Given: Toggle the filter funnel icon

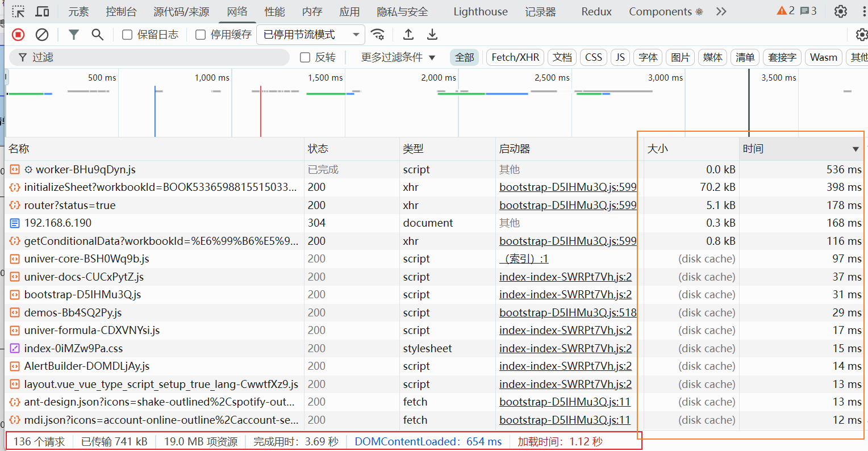Looking at the screenshot, I should [73, 35].
